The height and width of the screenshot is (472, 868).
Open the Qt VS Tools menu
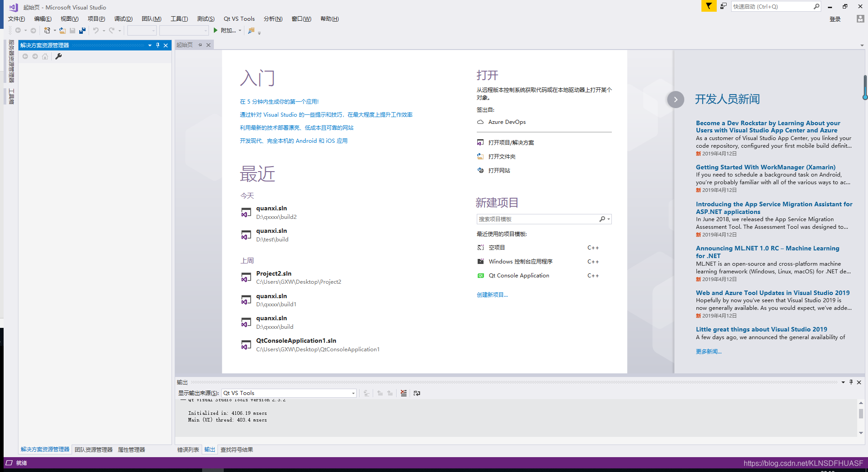[239, 19]
